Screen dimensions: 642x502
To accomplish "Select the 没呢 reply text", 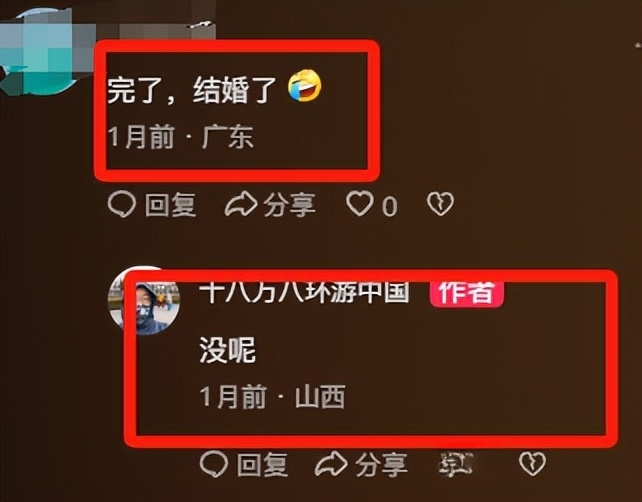I will [228, 350].
